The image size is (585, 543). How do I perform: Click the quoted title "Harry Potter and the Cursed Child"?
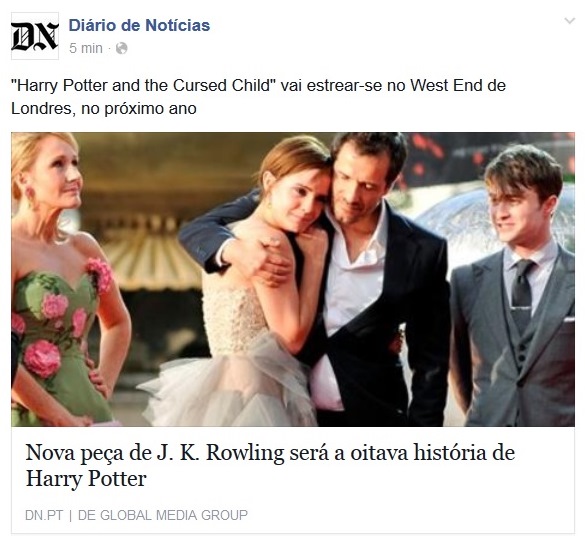[x=143, y=86]
